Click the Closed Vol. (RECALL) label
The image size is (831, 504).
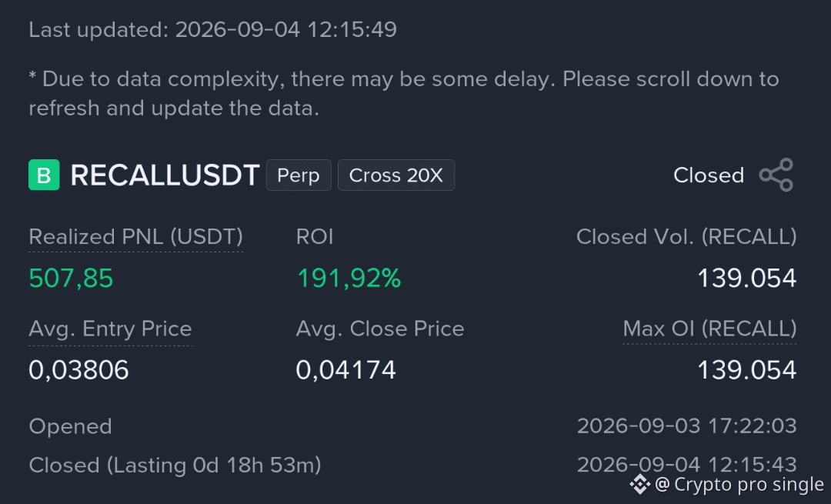click(x=686, y=237)
